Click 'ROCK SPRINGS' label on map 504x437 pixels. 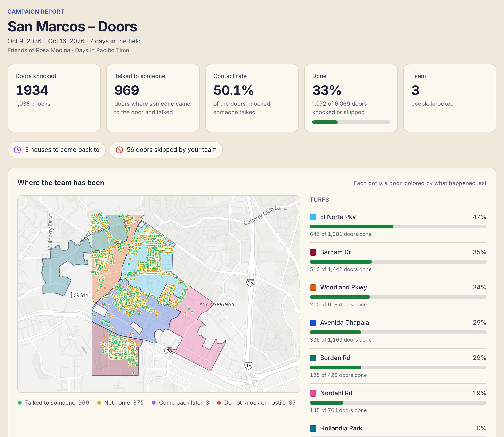pos(217,304)
